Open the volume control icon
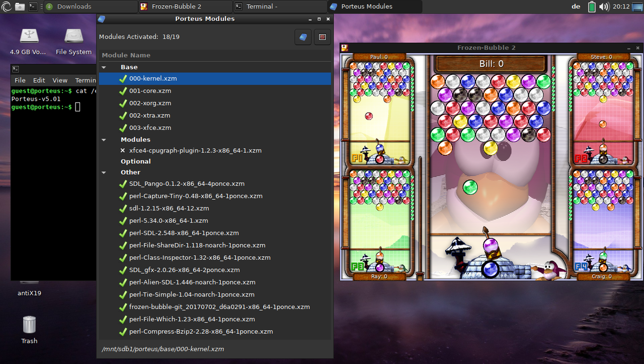 pos(604,7)
